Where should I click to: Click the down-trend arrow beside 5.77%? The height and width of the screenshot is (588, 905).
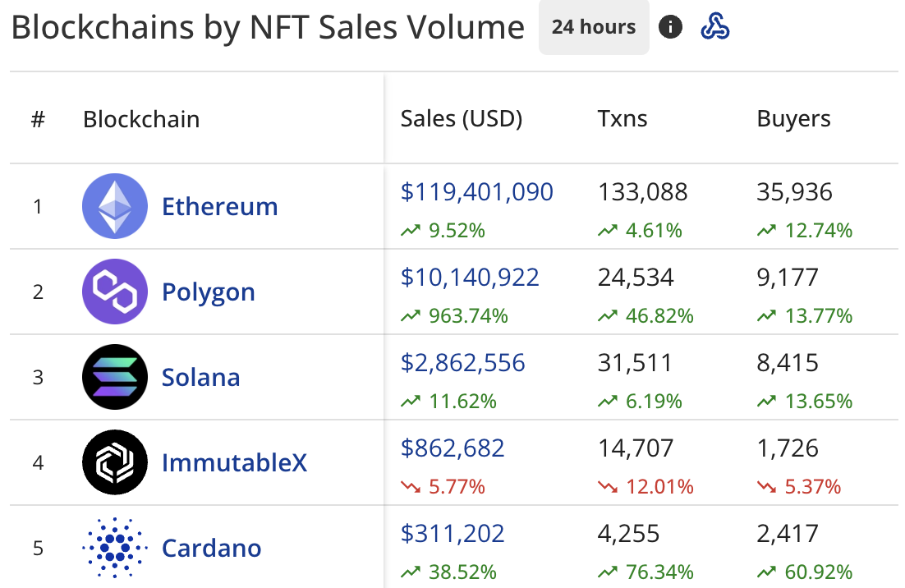coord(411,487)
